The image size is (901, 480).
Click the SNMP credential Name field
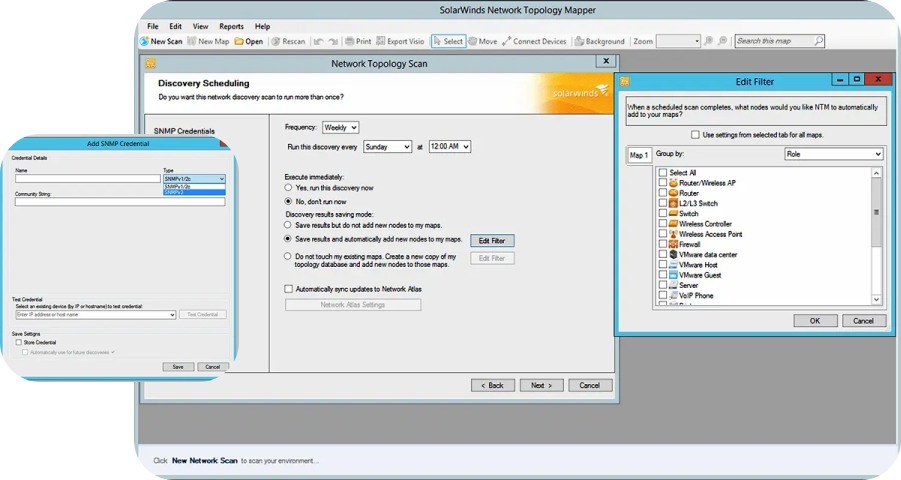(87, 179)
